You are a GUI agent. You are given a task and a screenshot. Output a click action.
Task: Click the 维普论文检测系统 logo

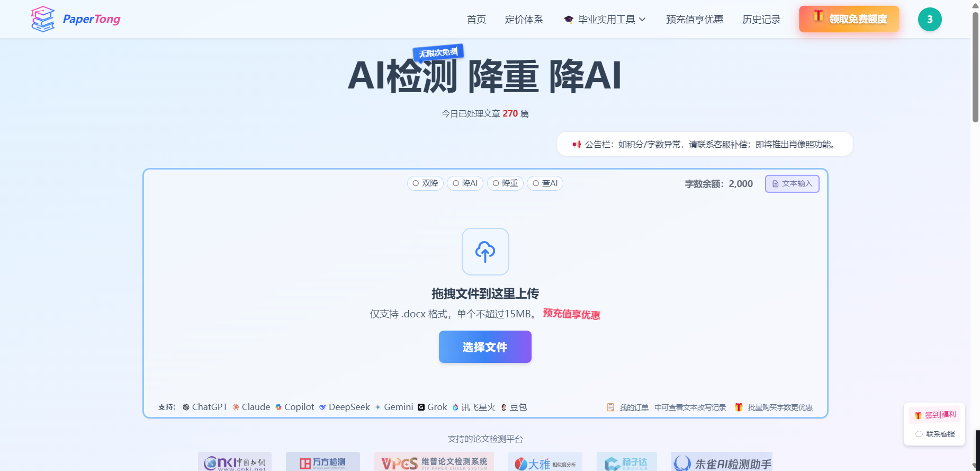pyautogui.click(x=434, y=463)
